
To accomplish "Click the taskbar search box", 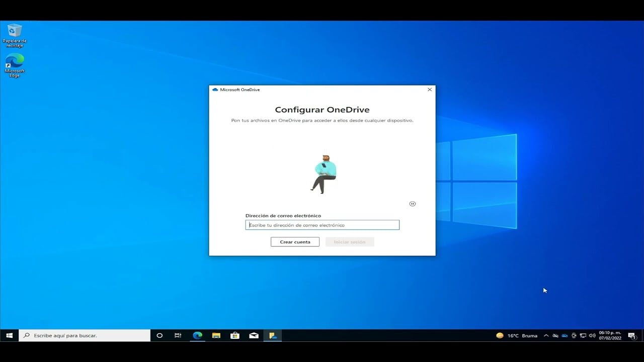I will tap(85, 335).
